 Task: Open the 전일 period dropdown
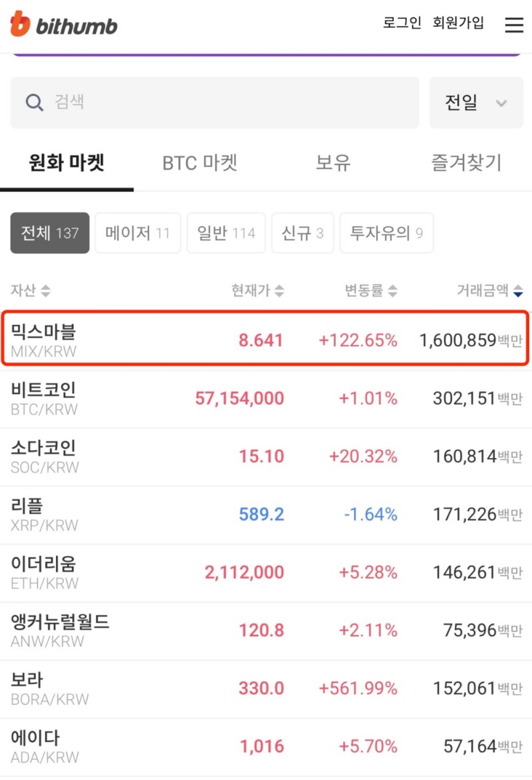coord(475,102)
